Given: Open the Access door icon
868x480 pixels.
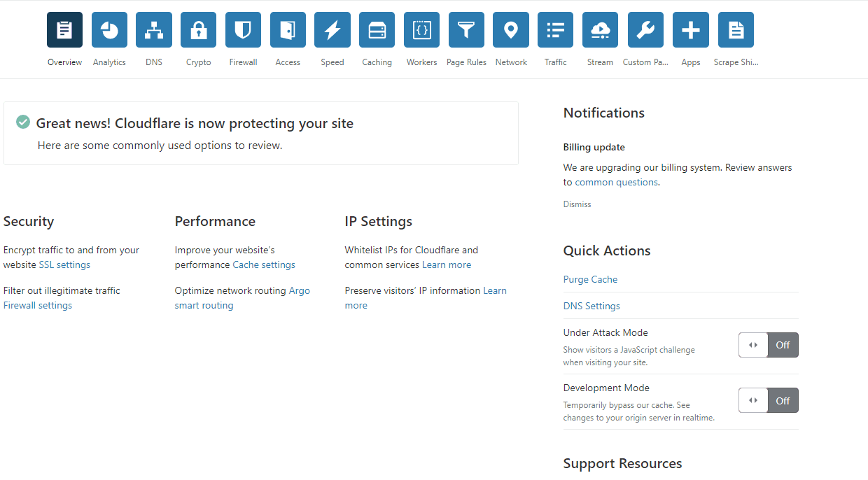Looking at the screenshot, I should (288, 30).
